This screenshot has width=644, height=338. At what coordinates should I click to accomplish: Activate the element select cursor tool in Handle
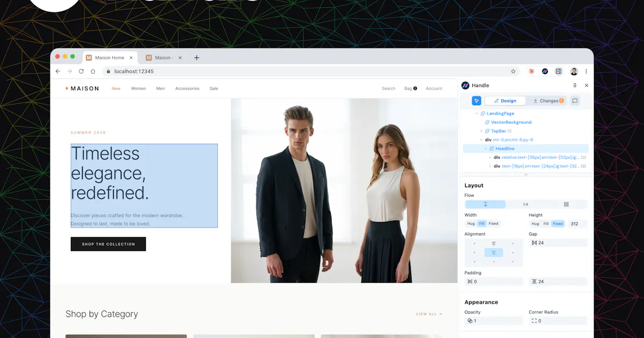(x=477, y=101)
